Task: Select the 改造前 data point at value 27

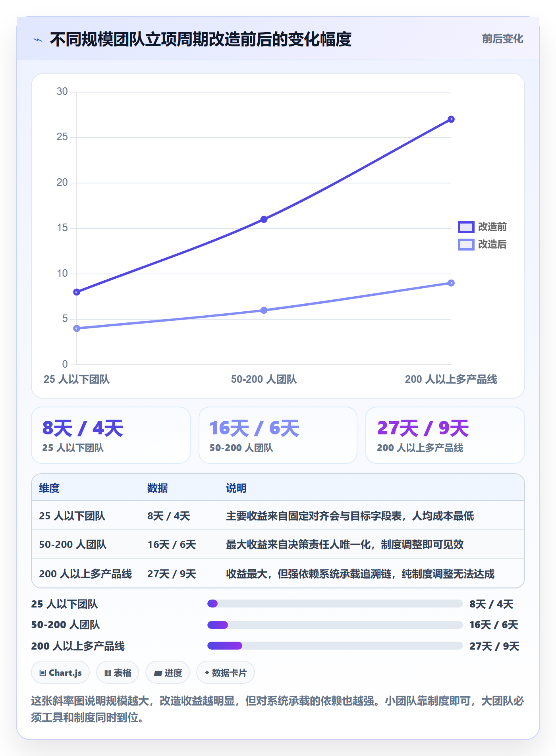Action: 451,119
